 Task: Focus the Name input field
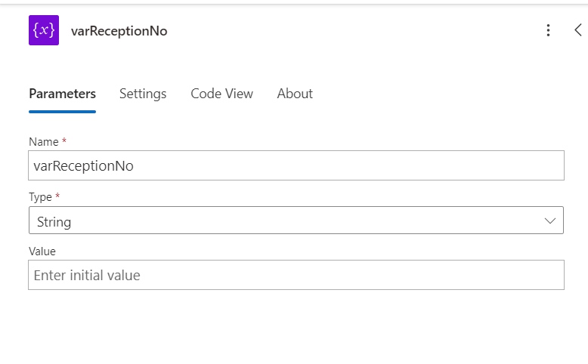pyautogui.click(x=296, y=165)
